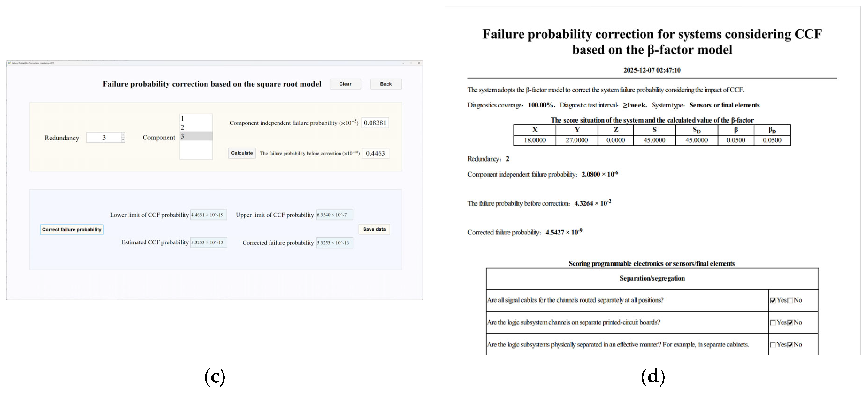
Task: Click the Component independent failure probability field
Action: [375, 123]
